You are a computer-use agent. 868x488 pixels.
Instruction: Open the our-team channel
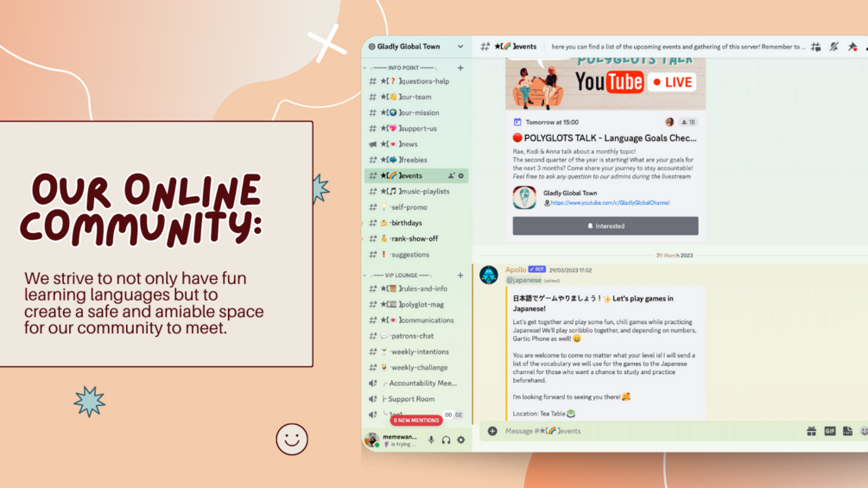point(416,97)
